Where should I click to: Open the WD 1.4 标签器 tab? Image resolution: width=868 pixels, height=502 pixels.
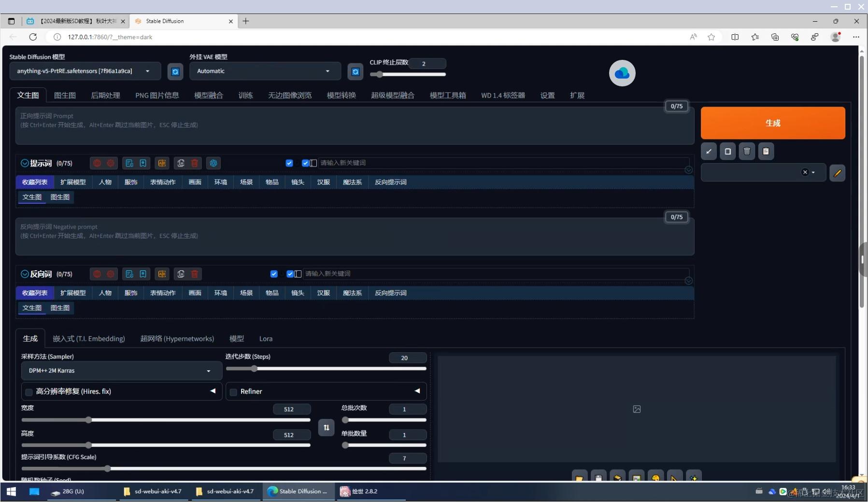503,96
